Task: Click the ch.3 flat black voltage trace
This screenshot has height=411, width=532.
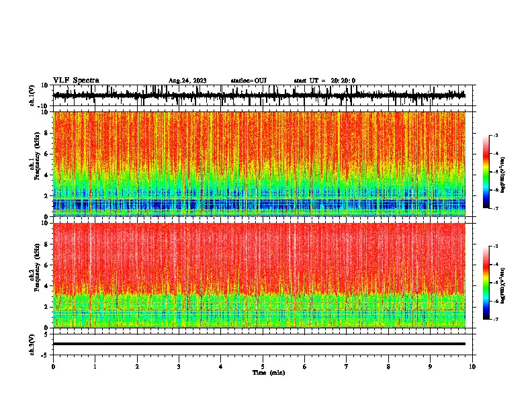Action: click(x=259, y=344)
